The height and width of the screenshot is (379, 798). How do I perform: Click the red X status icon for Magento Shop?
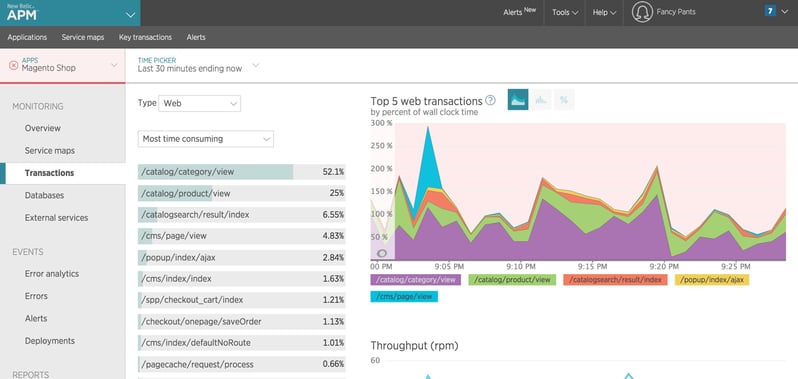(14, 65)
